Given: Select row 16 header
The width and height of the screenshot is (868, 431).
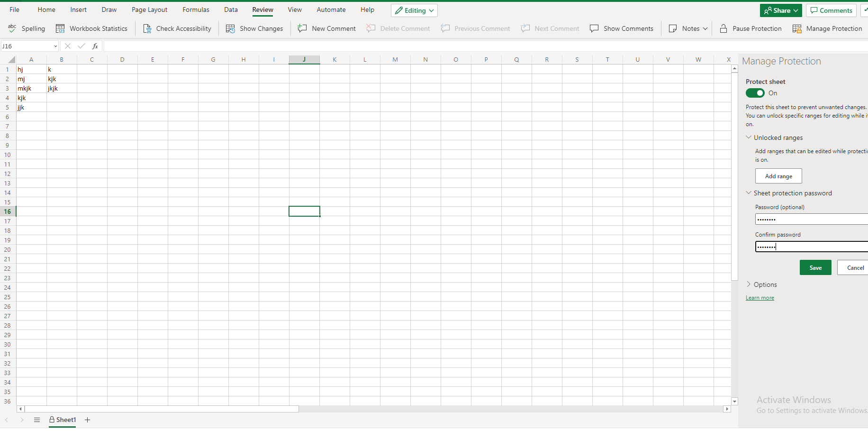Looking at the screenshot, I should tap(8, 211).
